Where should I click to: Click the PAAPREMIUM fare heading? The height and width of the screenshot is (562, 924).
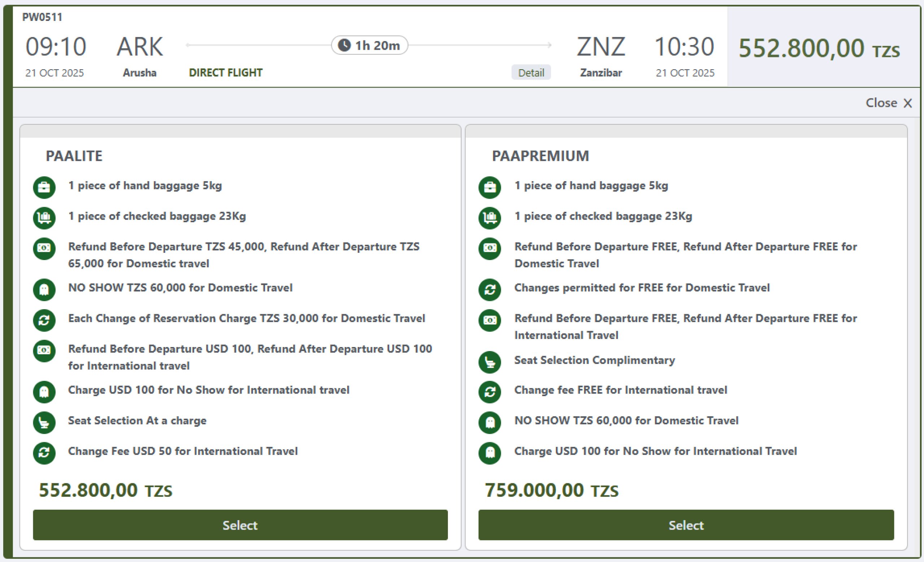tap(540, 156)
